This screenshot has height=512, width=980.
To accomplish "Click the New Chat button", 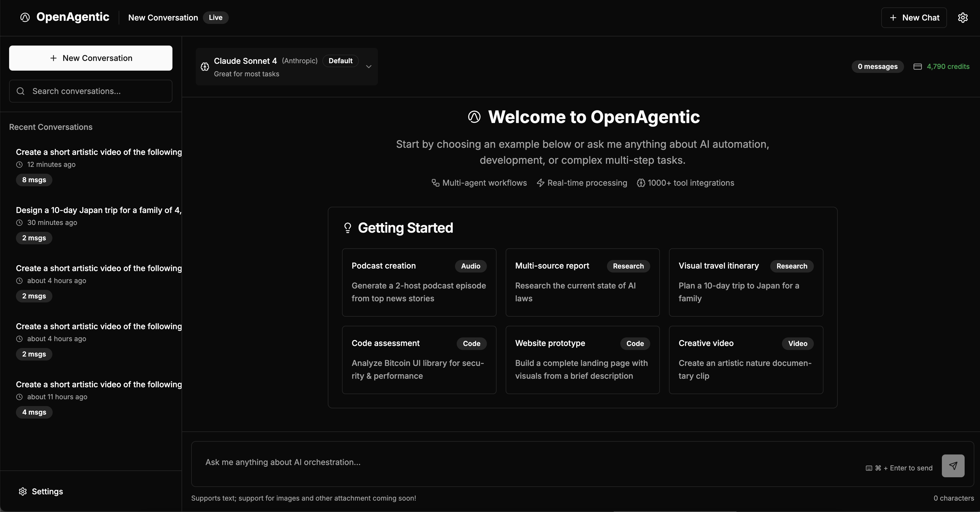I will pyautogui.click(x=914, y=17).
